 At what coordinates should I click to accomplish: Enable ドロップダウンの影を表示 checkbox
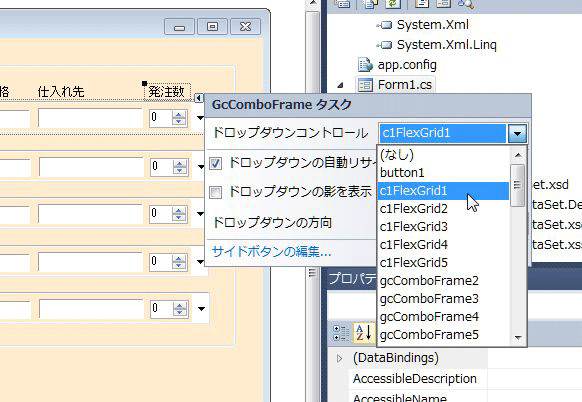(x=216, y=192)
